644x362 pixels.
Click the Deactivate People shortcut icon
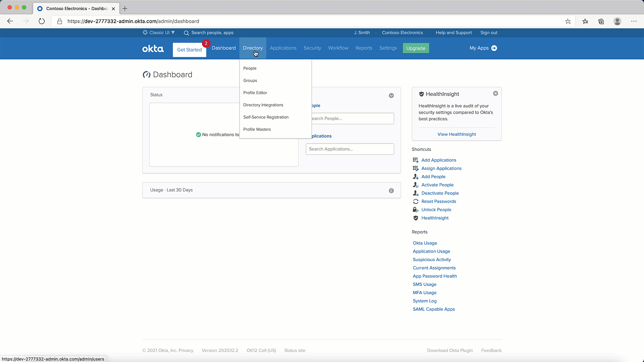point(416,193)
